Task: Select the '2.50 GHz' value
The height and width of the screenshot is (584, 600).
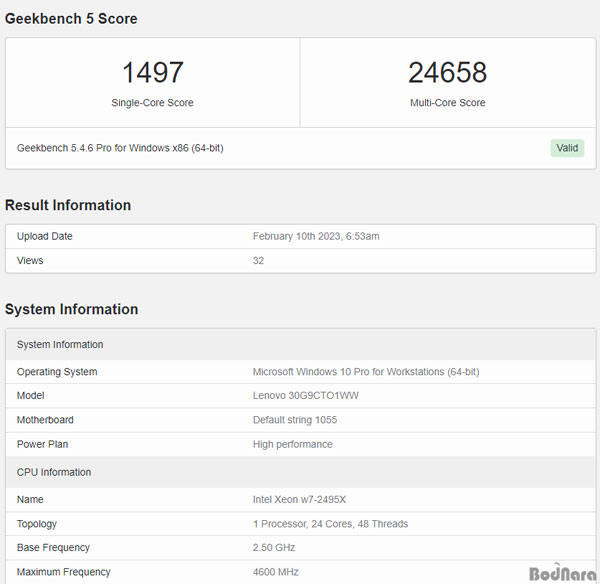Action: point(274,548)
